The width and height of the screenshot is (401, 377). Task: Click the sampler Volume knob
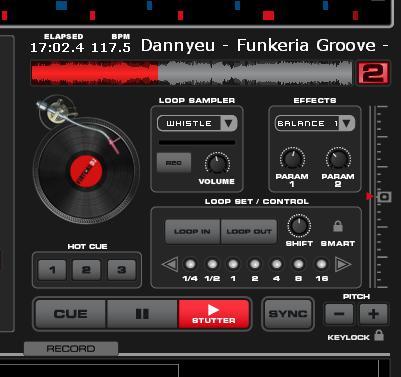[x=217, y=164]
